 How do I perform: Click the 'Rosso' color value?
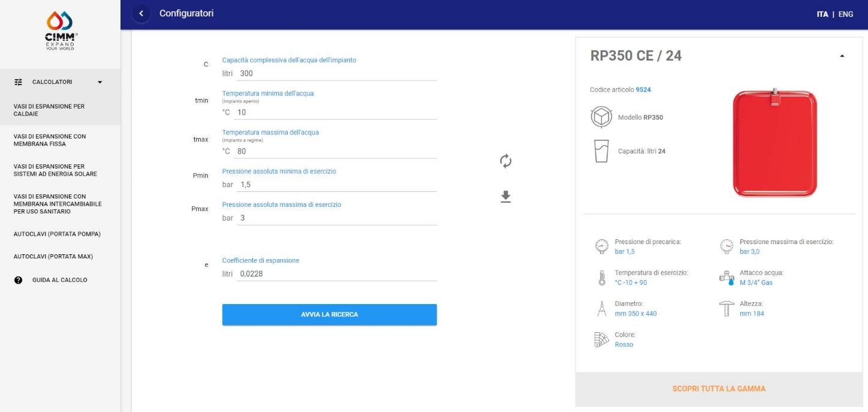624,344
